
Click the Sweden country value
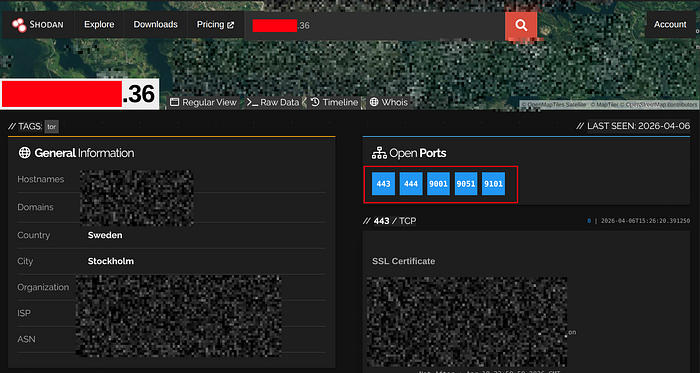coord(105,235)
